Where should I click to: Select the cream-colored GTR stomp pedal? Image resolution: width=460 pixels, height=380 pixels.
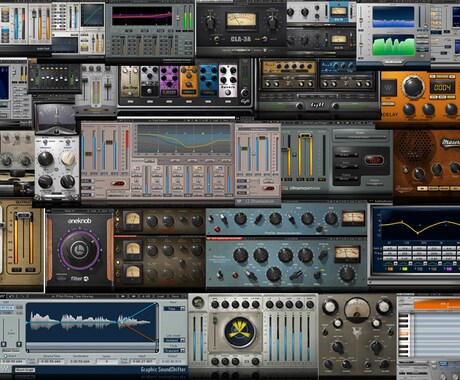coord(130,82)
